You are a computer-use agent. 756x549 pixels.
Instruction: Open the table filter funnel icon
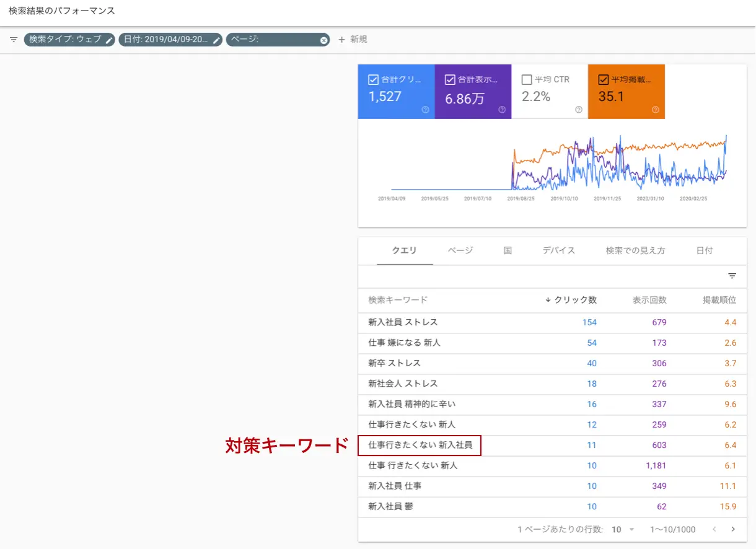point(732,276)
